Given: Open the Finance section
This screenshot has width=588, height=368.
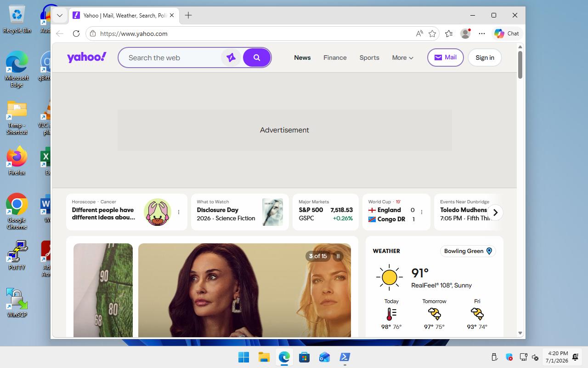Looking at the screenshot, I should point(335,57).
